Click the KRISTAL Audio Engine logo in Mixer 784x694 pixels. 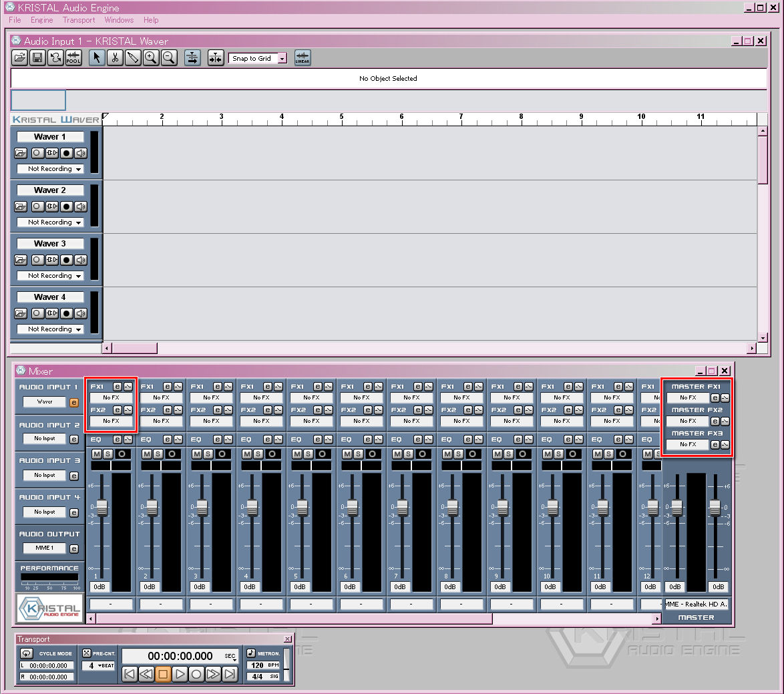pos(49,609)
